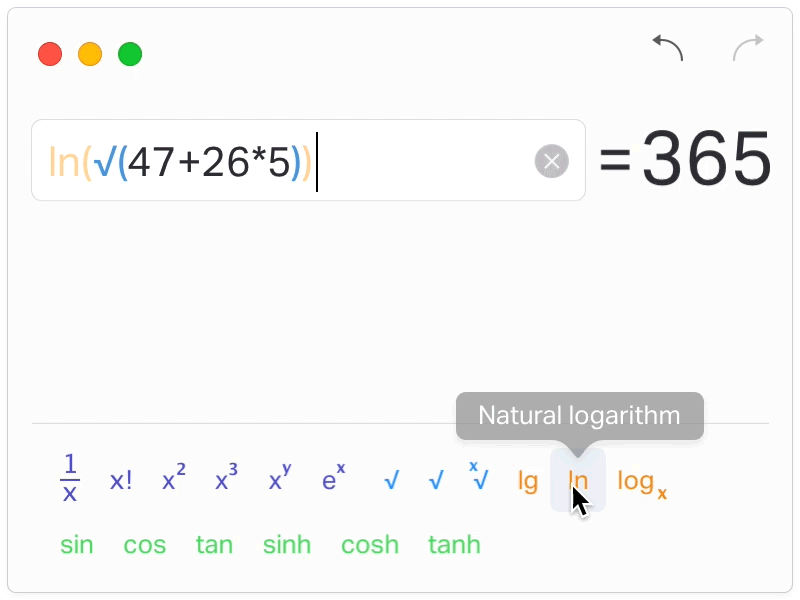
Task: Undo the last change with the back arrow
Action: pos(667,48)
